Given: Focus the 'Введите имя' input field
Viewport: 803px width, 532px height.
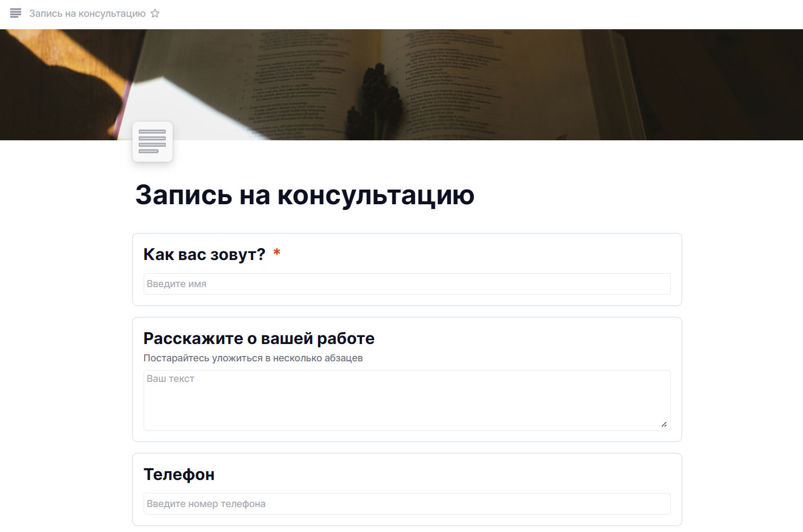Looking at the screenshot, I should coord(406,284).
